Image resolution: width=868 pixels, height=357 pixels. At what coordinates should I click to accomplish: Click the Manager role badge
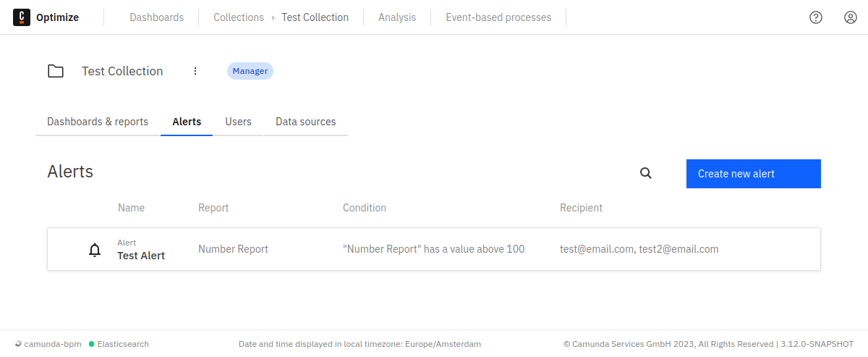[x=250, y=71]
